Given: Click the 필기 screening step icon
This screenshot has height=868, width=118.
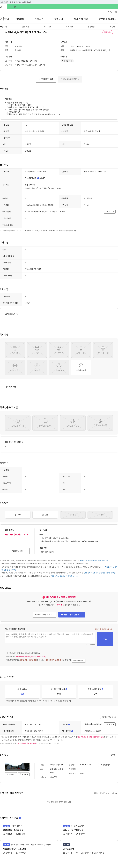Looking at the screenshot, I should (73, 514).
